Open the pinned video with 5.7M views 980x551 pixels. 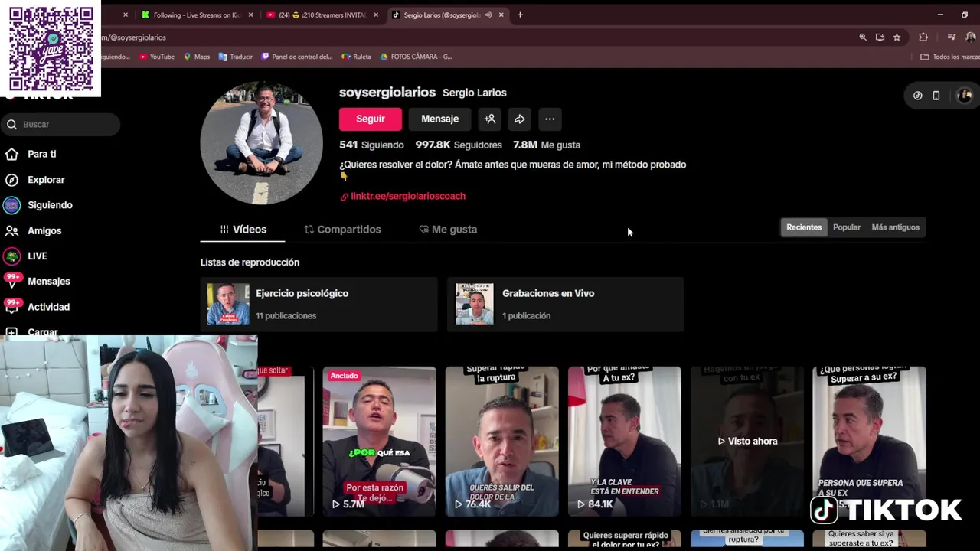(379, 442)
